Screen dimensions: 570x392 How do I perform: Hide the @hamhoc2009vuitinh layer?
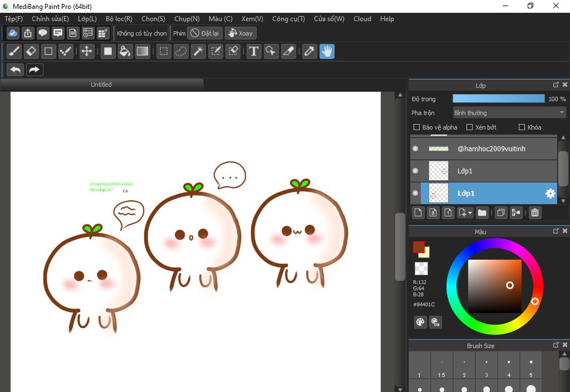pyautogui.click(x=415, y=148)
